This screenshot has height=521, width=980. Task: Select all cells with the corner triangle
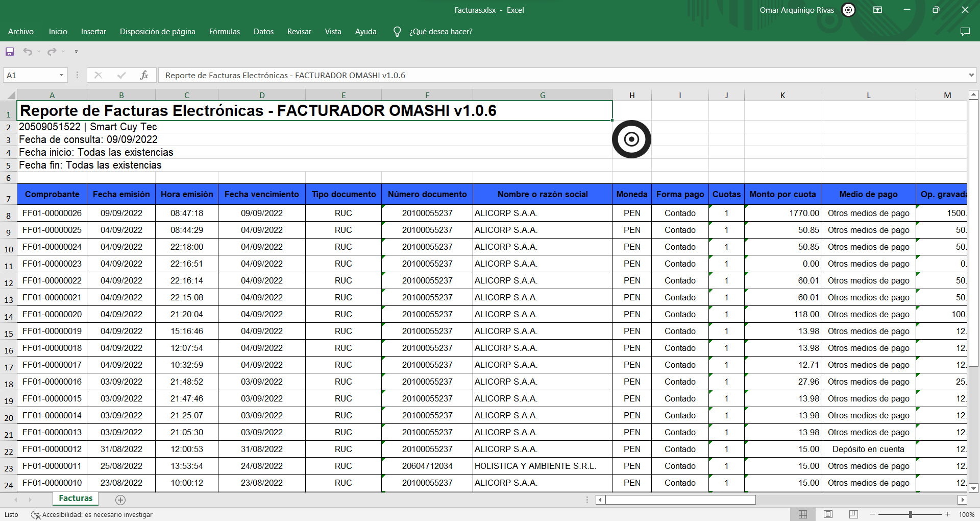[x=11, y=95]
